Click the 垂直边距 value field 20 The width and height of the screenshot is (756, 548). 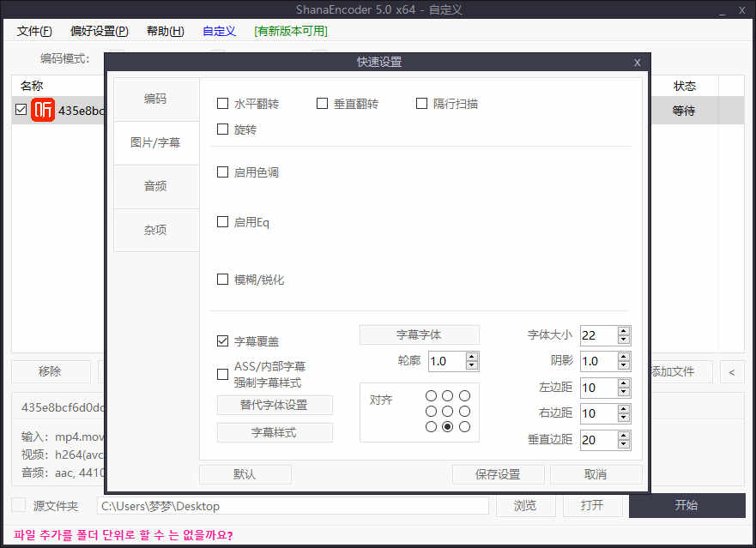click(599, 440)
